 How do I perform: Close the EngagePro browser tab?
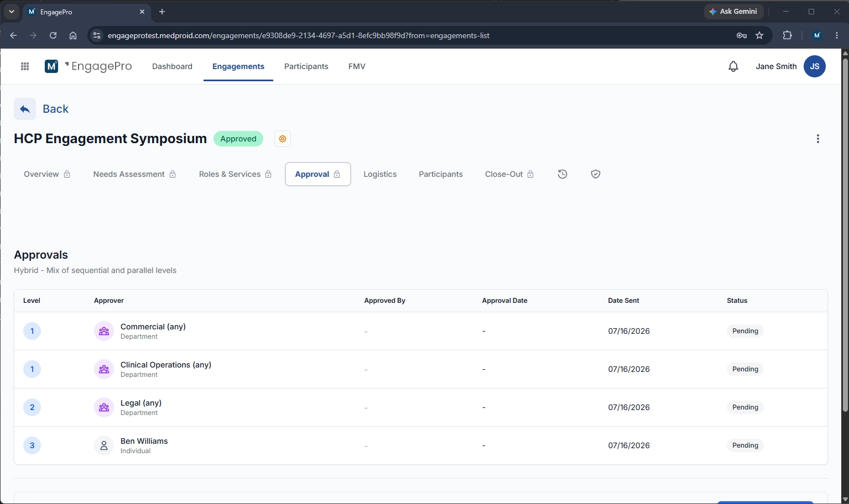click(142, 12)
